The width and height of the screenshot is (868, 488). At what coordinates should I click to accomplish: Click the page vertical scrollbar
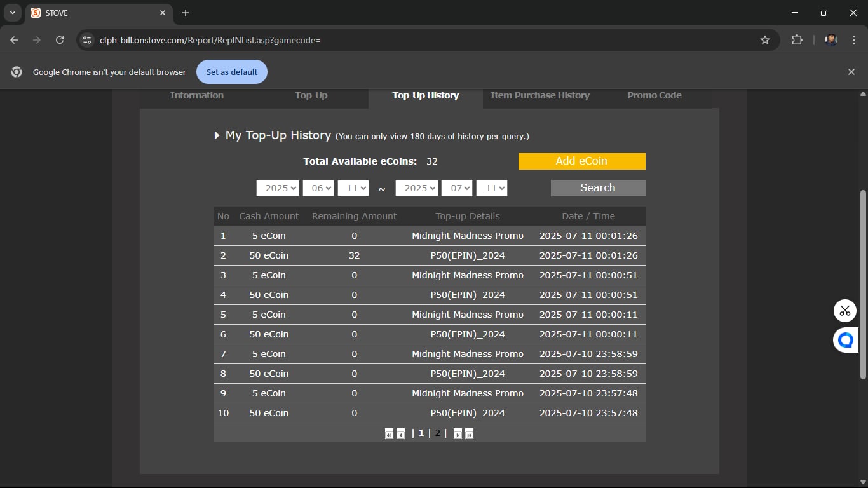862,286
